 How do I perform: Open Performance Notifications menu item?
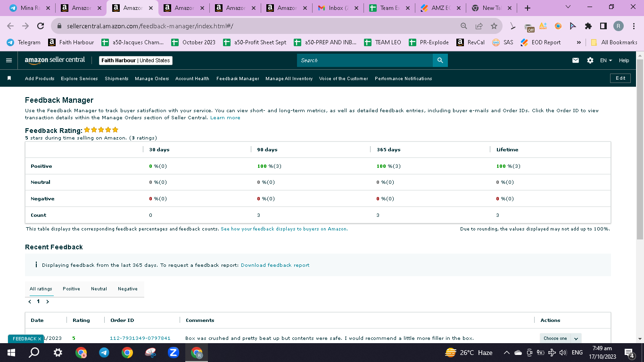click(404, 79)
